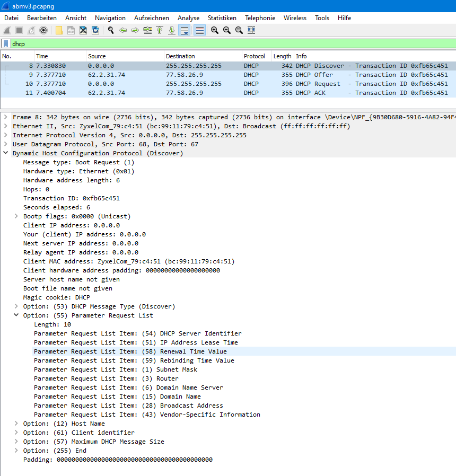Click the dhcp display filter field
This screenshot has height=476, width=456.
[212, 44]
